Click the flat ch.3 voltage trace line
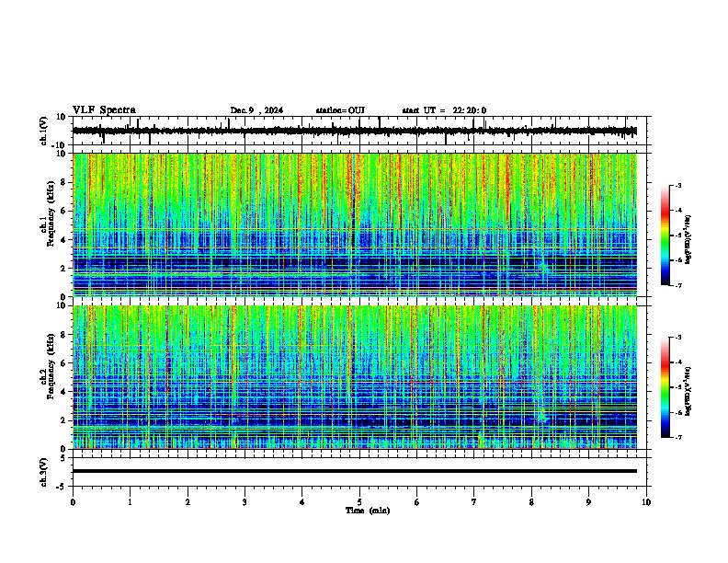The height and width of the screenshot is (563, 728). coord(355,471)
